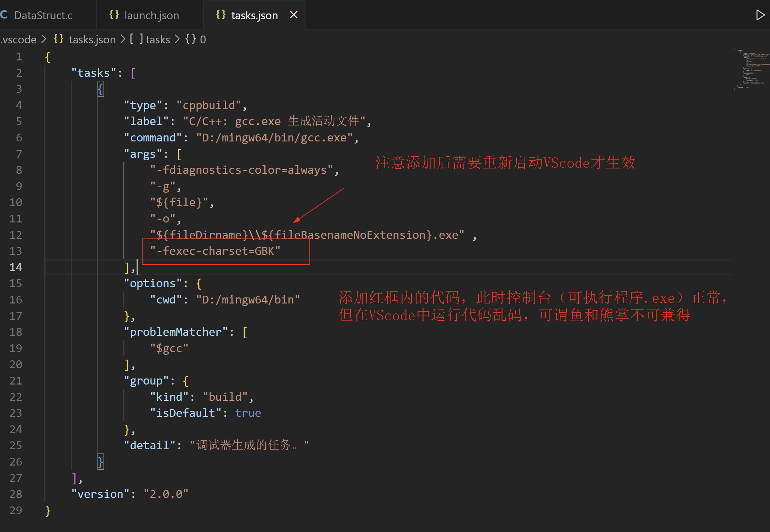This screenshot has width=770, height=532.
Task: Click the "-o" argument on line 11
Action: [163, 219]
